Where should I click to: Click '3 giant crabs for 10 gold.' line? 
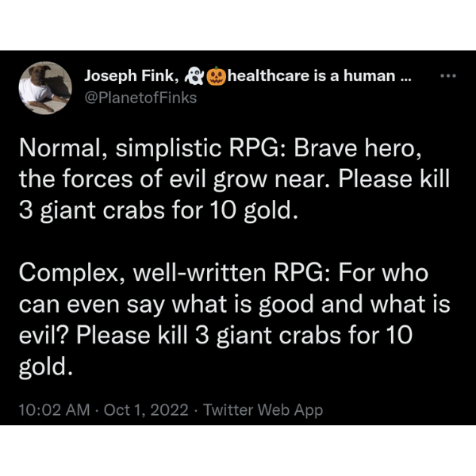coord(159,211)
